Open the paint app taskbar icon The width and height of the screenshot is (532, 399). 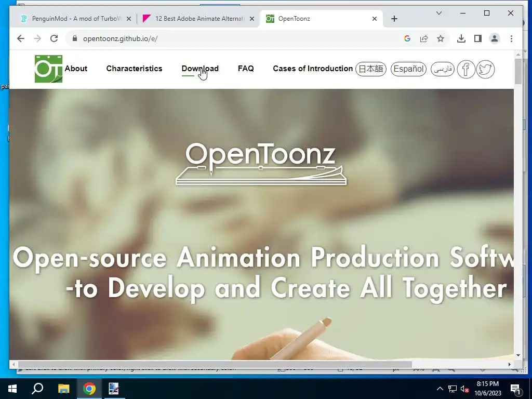[x=114, y=389]
